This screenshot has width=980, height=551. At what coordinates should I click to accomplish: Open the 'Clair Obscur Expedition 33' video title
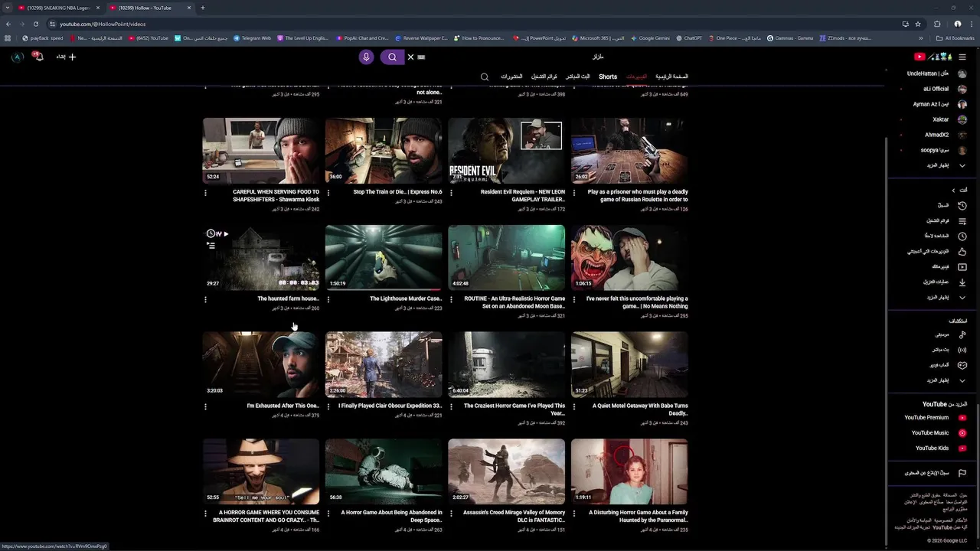coord(390,406)
